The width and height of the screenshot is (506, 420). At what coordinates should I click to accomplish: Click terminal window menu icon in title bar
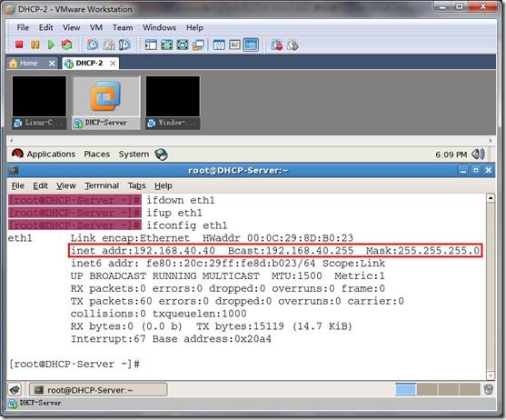click(x=14, y=170)
